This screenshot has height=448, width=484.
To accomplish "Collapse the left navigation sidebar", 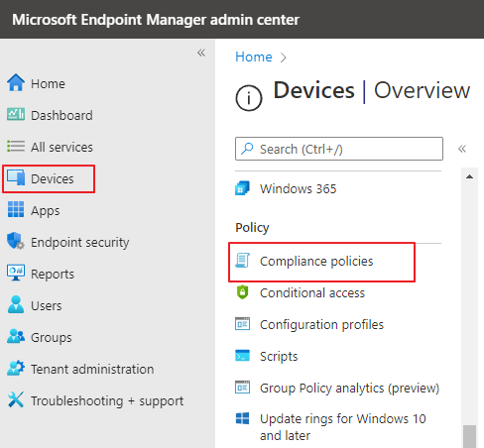I will click(201, 53).
